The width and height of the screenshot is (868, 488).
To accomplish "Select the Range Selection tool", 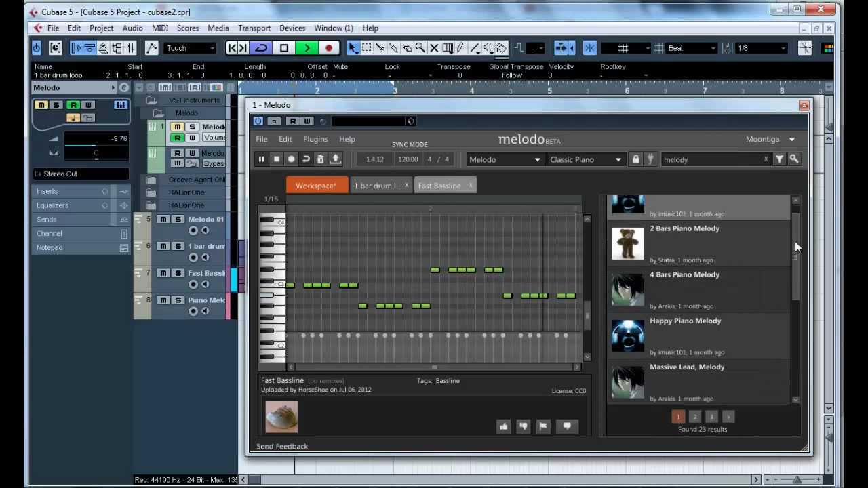I will tap(366, 48).
